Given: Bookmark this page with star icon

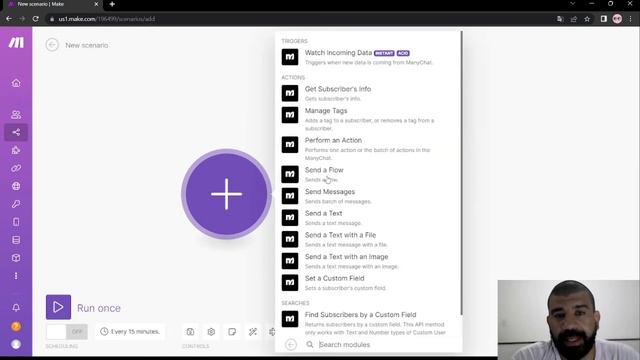Looking at the screenshot, I should [x=587, y=19].
